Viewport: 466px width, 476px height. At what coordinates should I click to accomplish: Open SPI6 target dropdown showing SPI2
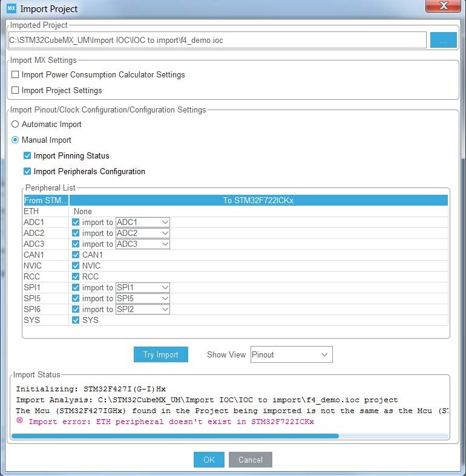click(x=142, y=309)
